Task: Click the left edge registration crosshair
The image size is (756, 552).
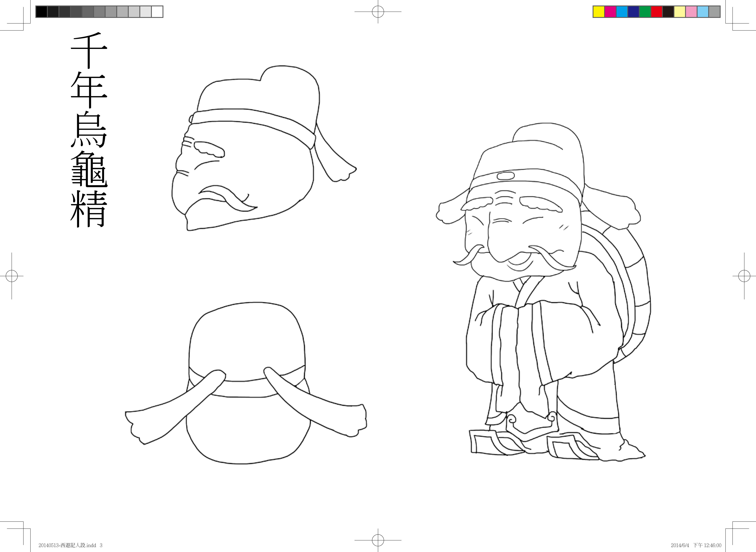Action: coord(12,276)
